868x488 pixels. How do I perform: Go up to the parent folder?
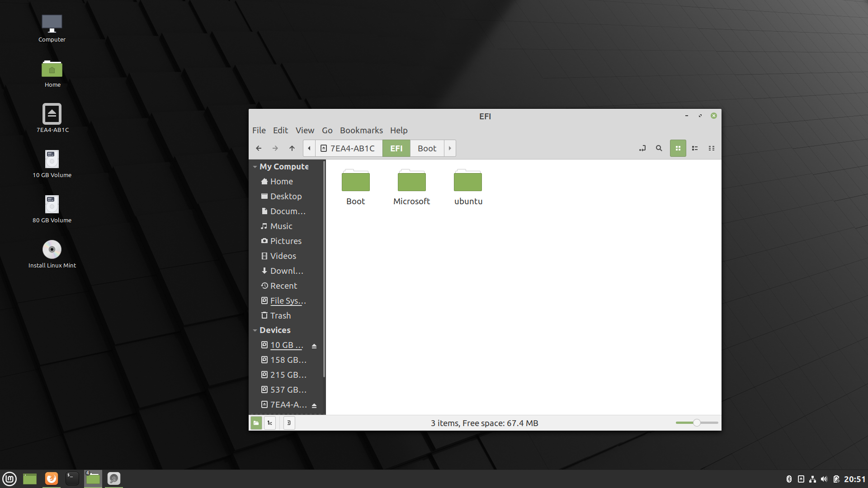tap(292, 148)
